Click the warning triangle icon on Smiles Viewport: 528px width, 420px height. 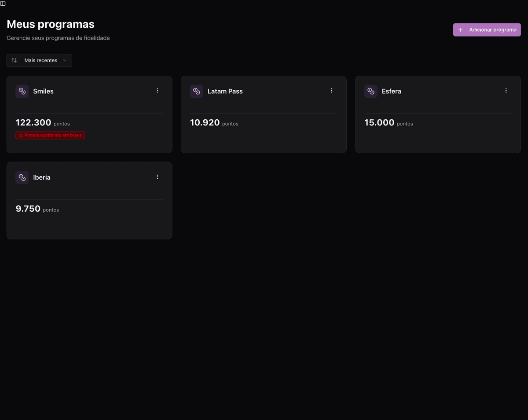click(x=21, y=136)
